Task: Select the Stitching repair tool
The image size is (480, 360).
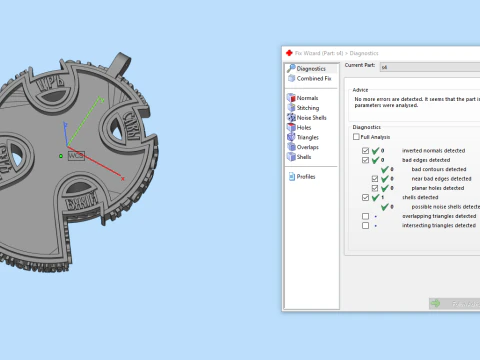Action: click(x=303, y=108)
